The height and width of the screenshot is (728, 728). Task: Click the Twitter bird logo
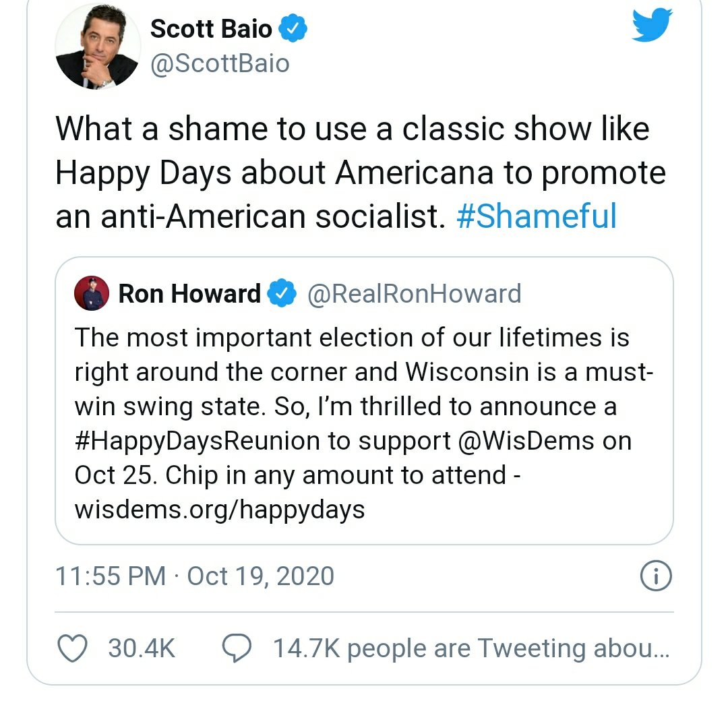pyautogui.click(x=652, y=26)
